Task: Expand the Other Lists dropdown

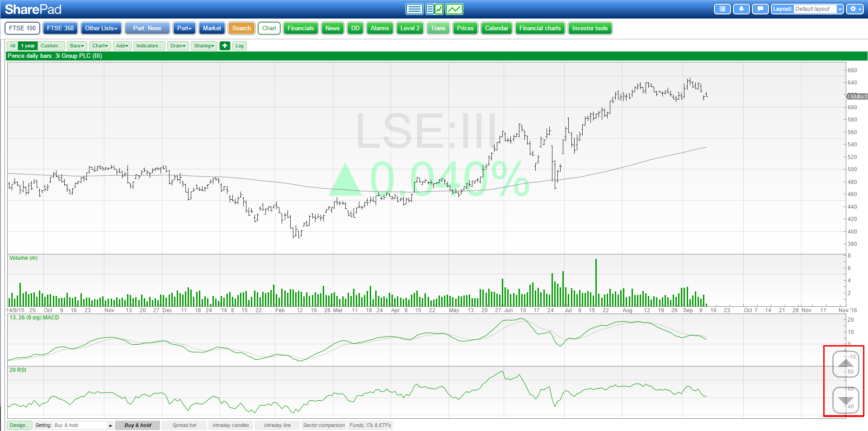Action: [x=101, y=28]
